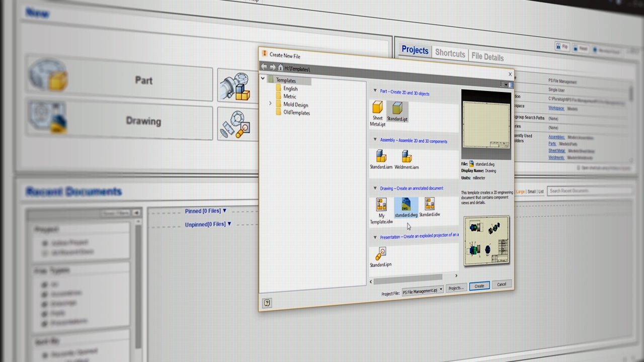Open the File Details tab
This screenshot has height=362, width=644.
click(x=487, y=57)
